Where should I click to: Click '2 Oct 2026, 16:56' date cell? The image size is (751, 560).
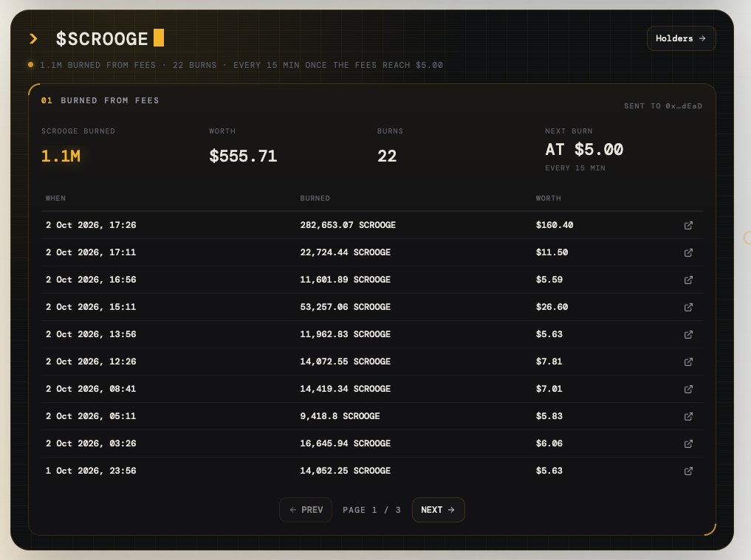click(x=91, y=280)
